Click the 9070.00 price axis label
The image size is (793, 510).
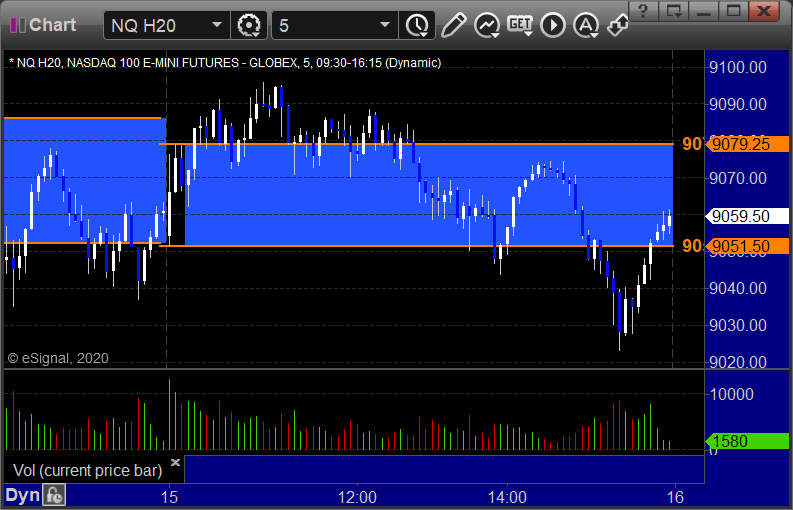pyautogui.click(x=738, y=178)
